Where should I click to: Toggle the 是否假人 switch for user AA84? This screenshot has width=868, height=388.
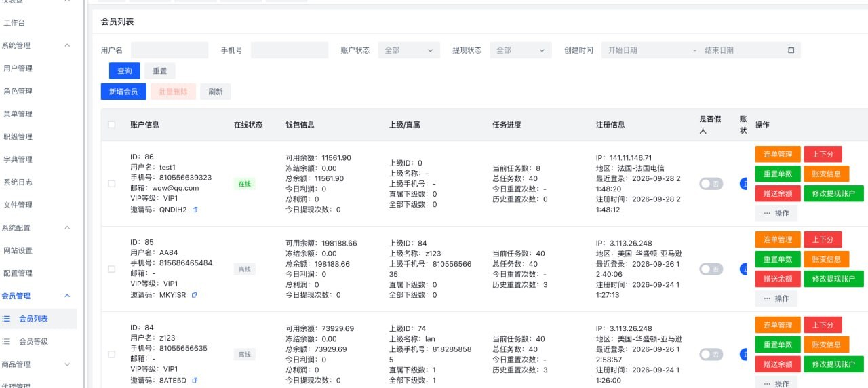click(x=711, y=269)
